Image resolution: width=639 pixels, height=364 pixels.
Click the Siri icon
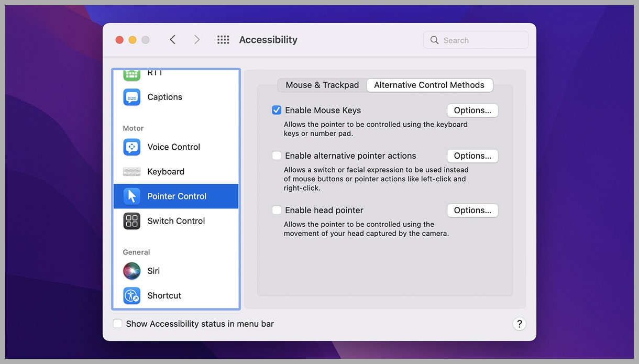[x=132, y=271]
